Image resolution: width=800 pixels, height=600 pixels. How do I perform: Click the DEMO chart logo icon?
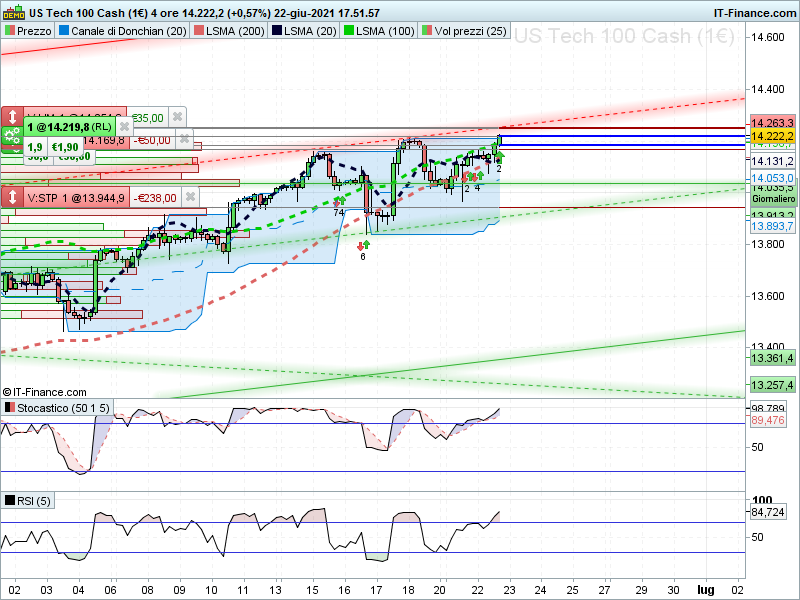point(14,12)
